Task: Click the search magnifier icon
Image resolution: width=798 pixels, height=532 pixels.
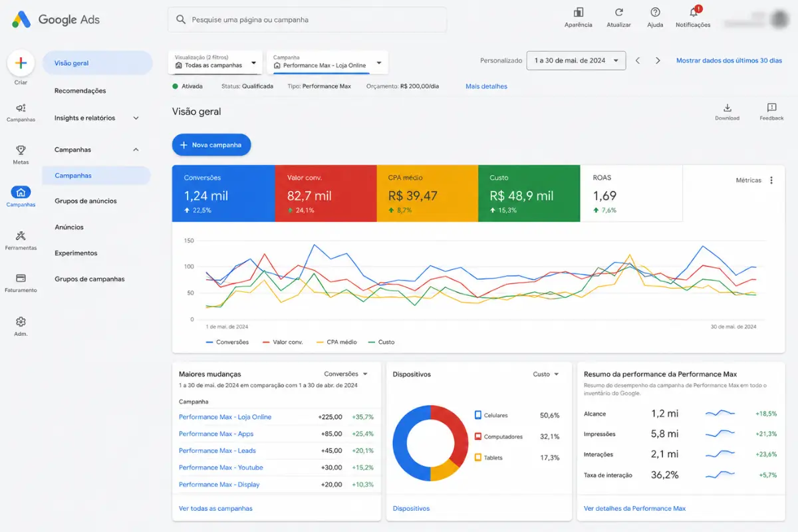Action: [x=181, y=20]
